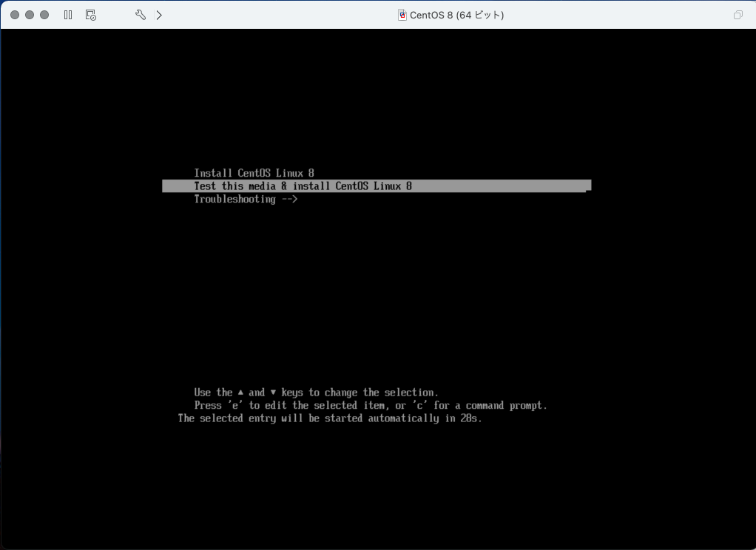Select Install CentOS Linux 8 entry

(x=254, y=173)
